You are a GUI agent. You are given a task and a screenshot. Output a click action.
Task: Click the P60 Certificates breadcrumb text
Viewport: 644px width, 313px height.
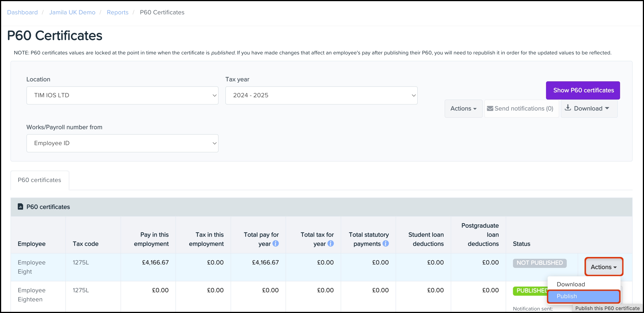pyautogui.click(x=162, y=12)
